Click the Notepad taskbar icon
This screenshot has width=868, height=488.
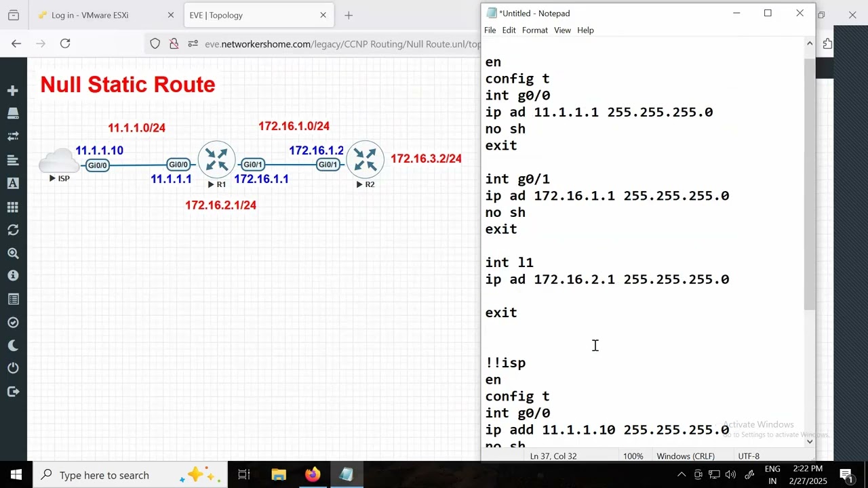pyautogui.click(x=347, y=475)
